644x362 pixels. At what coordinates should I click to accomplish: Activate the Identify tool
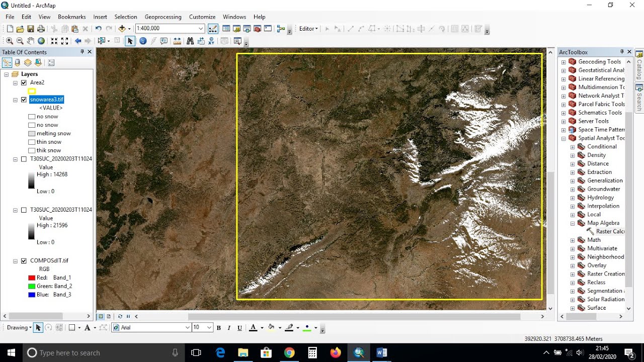coord(143,41)
